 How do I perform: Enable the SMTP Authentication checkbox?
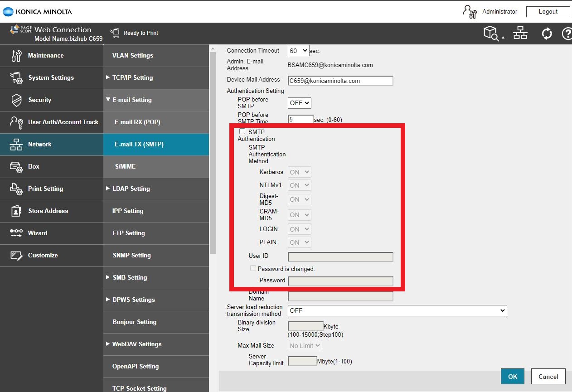[x=242, y=131]
